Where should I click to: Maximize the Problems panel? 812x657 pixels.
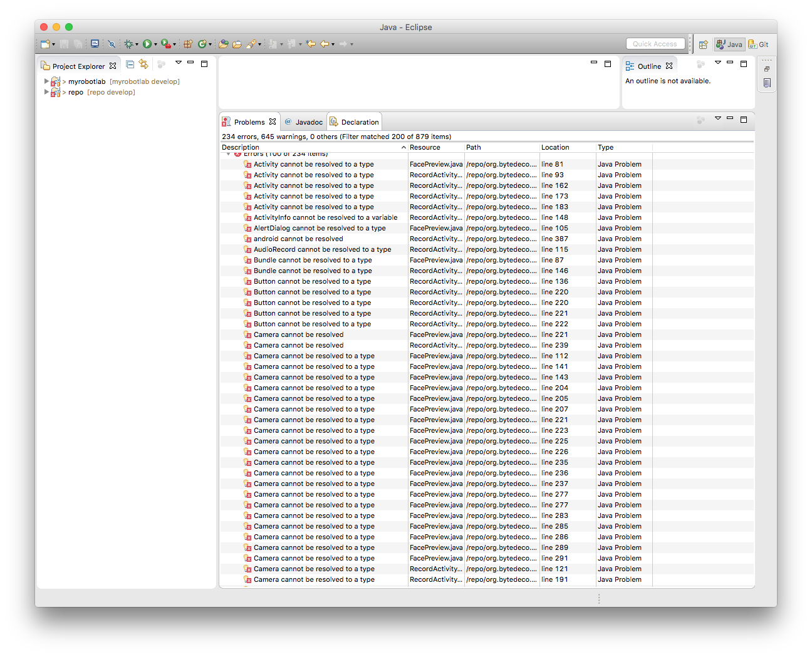coord(744,119)
